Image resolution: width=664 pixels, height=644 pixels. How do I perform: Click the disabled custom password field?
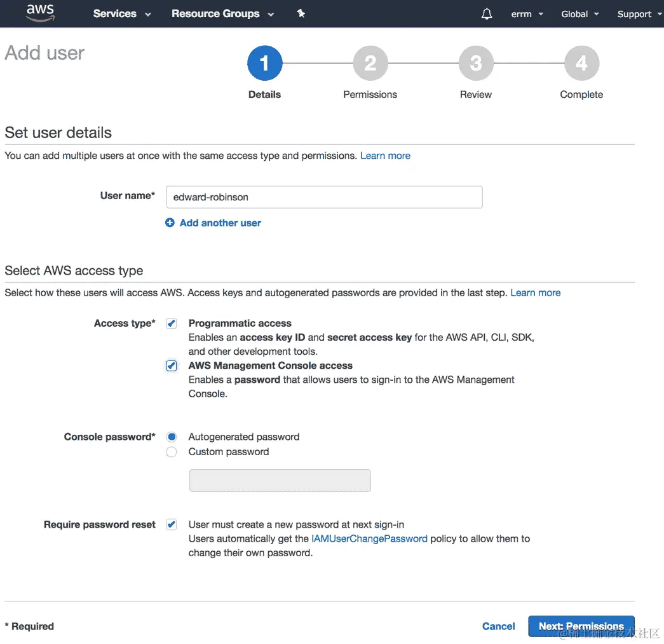coord(280,481)
